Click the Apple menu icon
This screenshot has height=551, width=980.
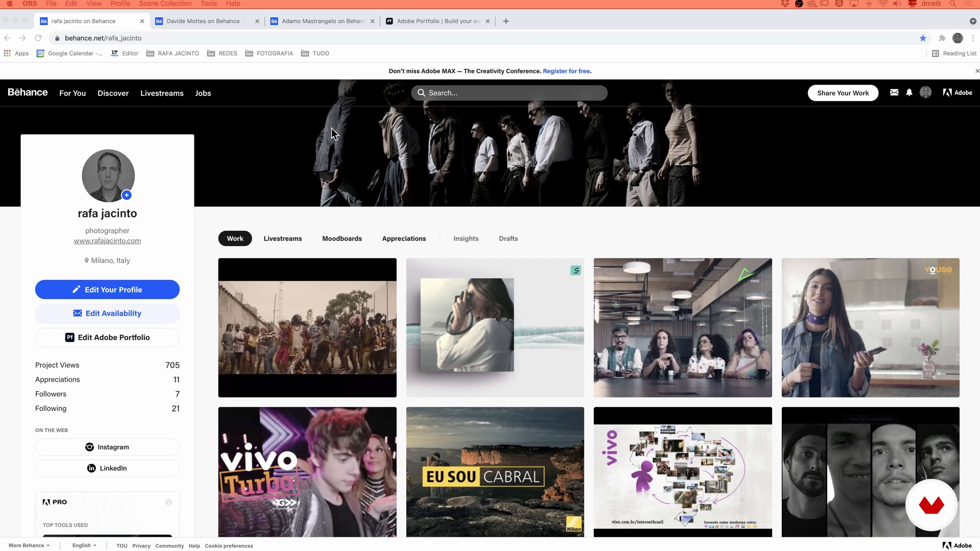(x=10, y=4)
